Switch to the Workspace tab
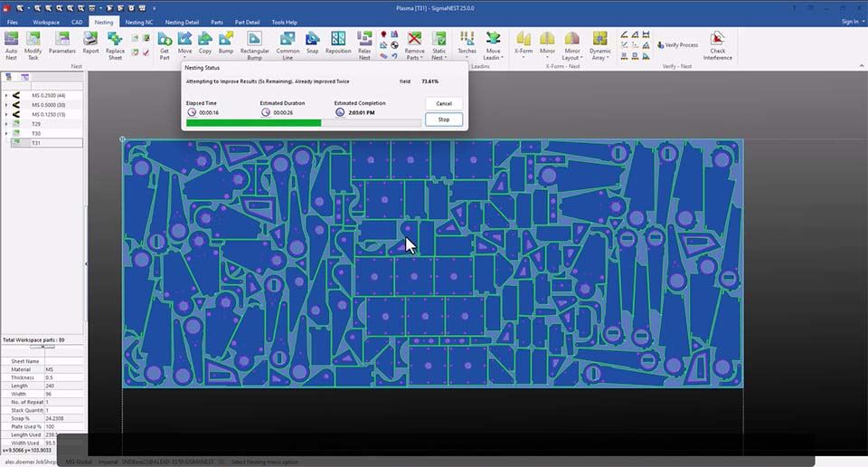 point(46,22)
